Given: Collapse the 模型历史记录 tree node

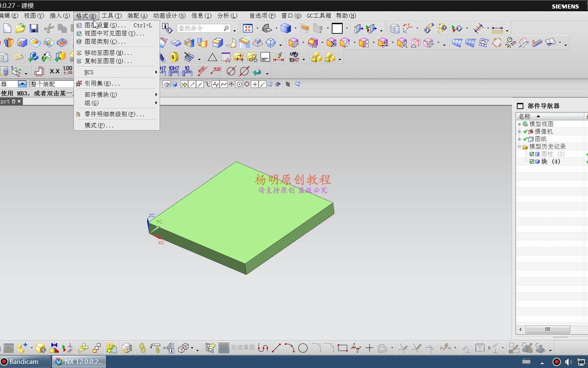Looking at the screenshot, I should tap(520, 147).
